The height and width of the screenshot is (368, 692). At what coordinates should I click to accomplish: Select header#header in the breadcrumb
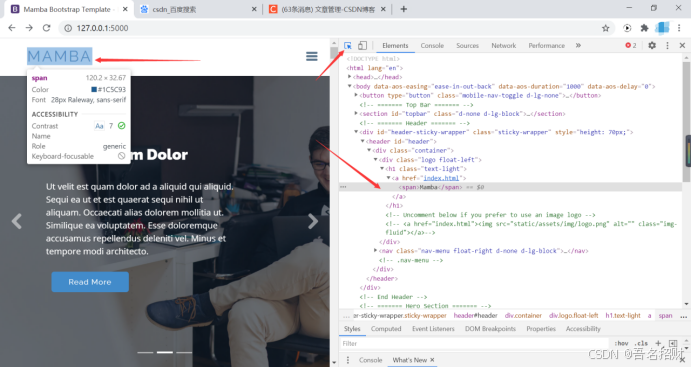pos(475,315)
